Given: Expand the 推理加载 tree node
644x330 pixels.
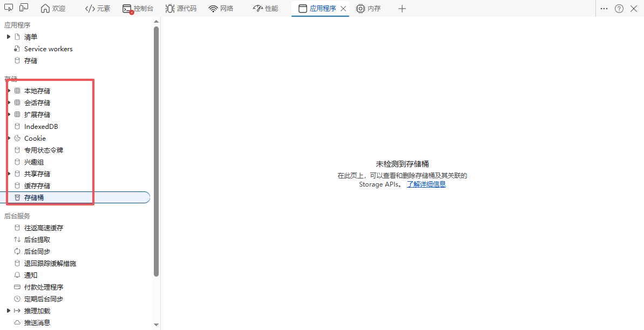Looking at the screenshot, I should coord(9,311).
